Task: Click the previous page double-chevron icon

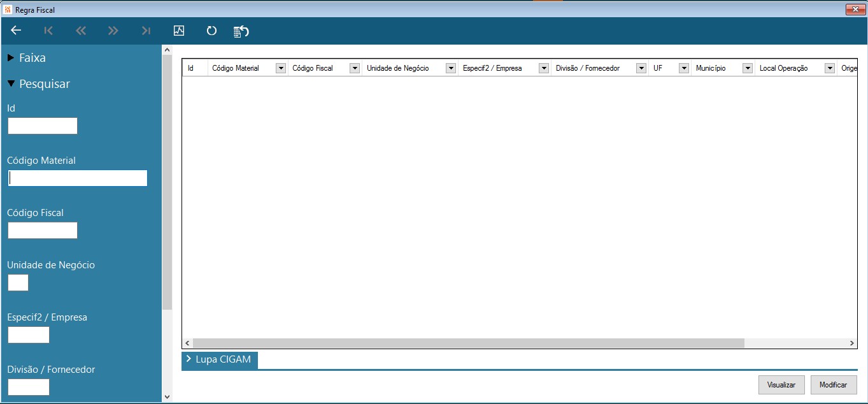Action: 81,31
